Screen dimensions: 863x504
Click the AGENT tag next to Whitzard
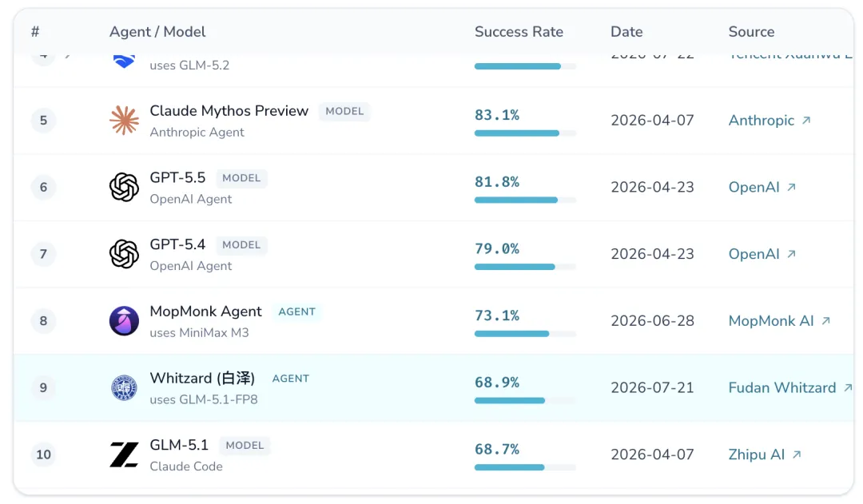point(291,379)
